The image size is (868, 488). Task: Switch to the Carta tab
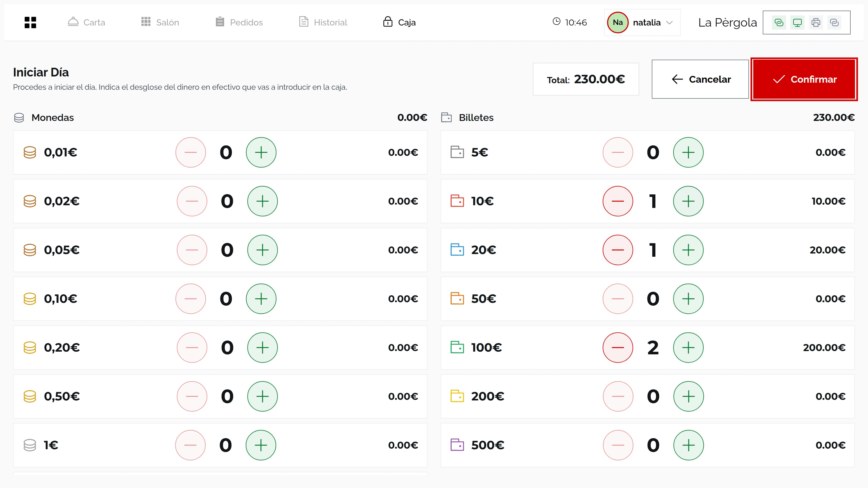point(87,22)
